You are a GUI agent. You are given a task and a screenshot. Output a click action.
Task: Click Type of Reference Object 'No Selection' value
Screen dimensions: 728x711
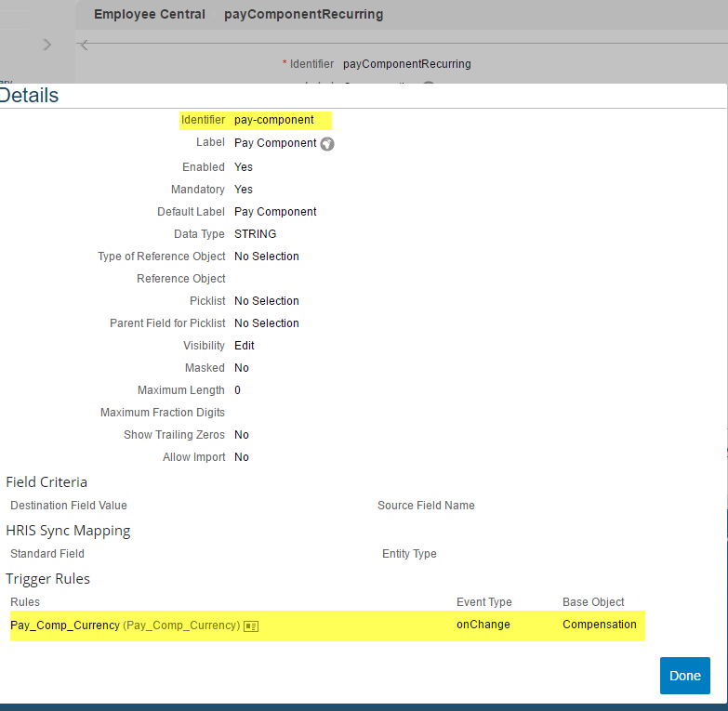(267, 257)
